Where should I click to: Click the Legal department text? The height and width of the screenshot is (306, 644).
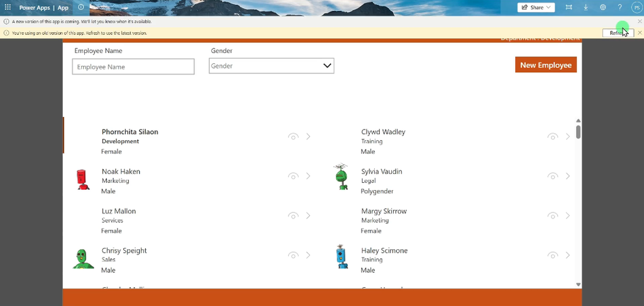pos(369,180)
